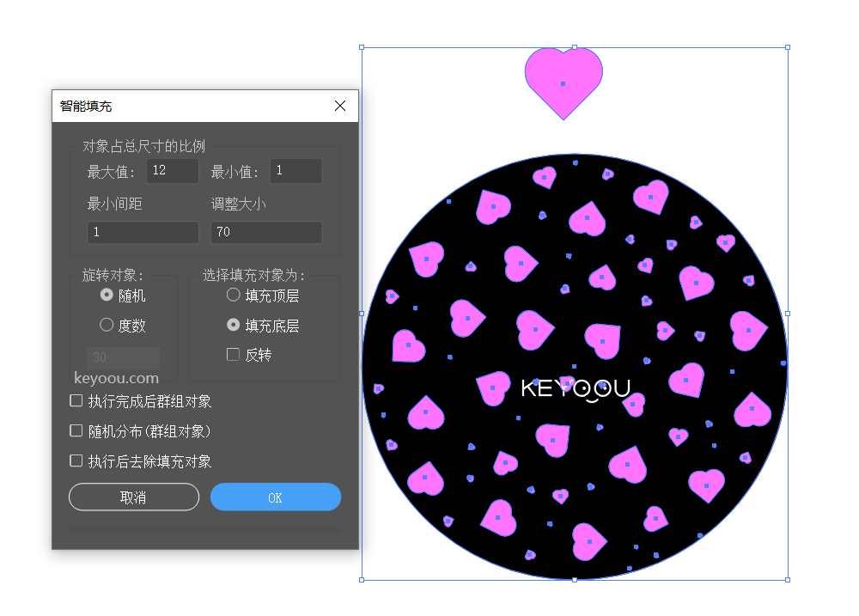The image size is (859, 616).
Task: Select the 随机 rotation radio button
Action: 107,295
